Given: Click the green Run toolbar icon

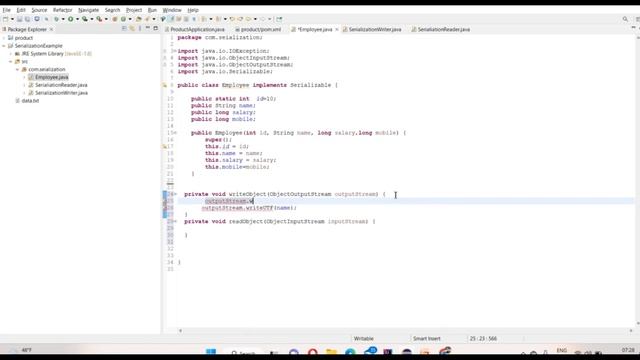Looking at the screenshot, I should click(x=71, y=19).
